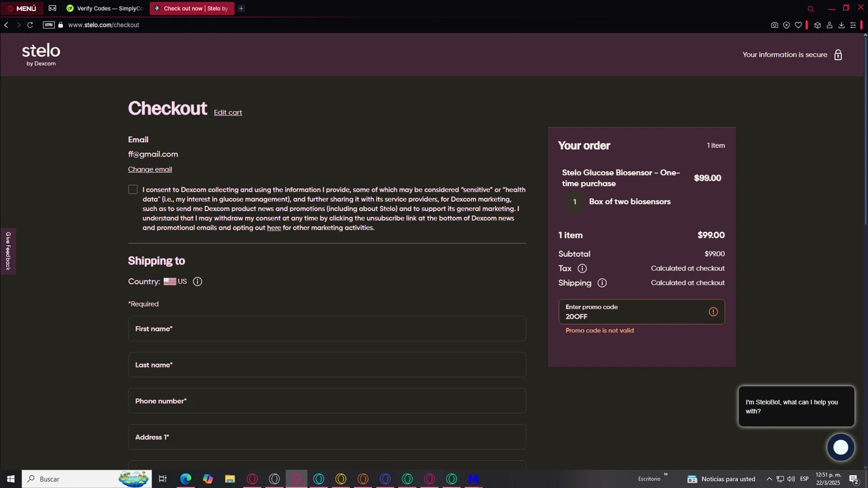Open the Noticias para usted widget

(721, 479)
